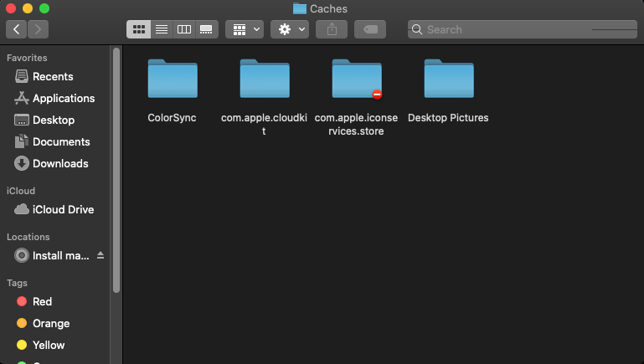This screenshot has width=644, height=364.
Task: Open iCloud Drive in the sidebar
Action: click(54, 209)
